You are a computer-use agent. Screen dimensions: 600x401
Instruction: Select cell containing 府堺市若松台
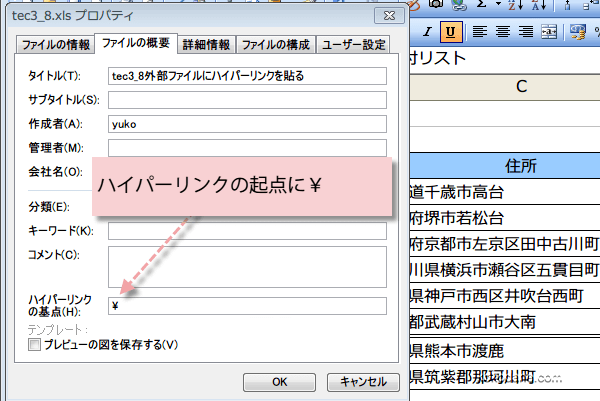point(505,218)
